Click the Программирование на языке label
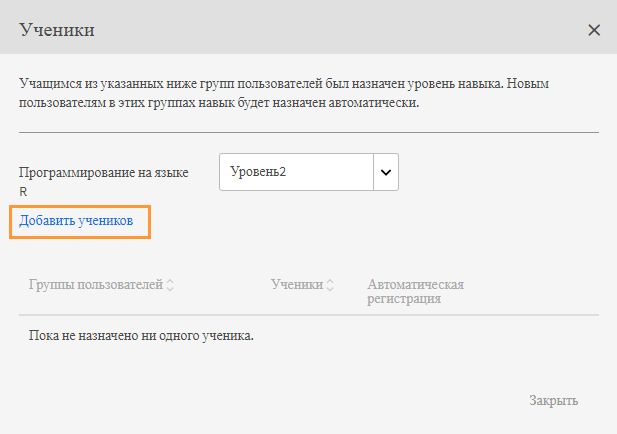Viewport: 617px width, 434px height. 104,173
